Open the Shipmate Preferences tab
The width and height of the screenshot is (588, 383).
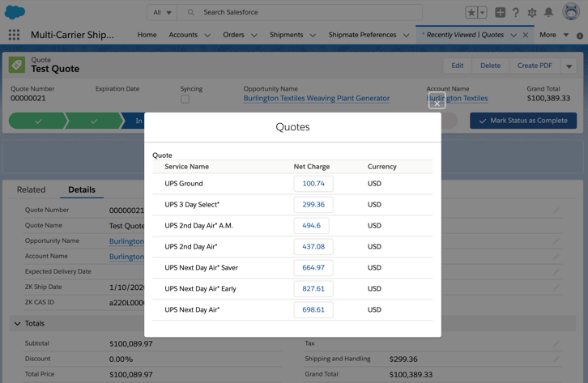362,35
